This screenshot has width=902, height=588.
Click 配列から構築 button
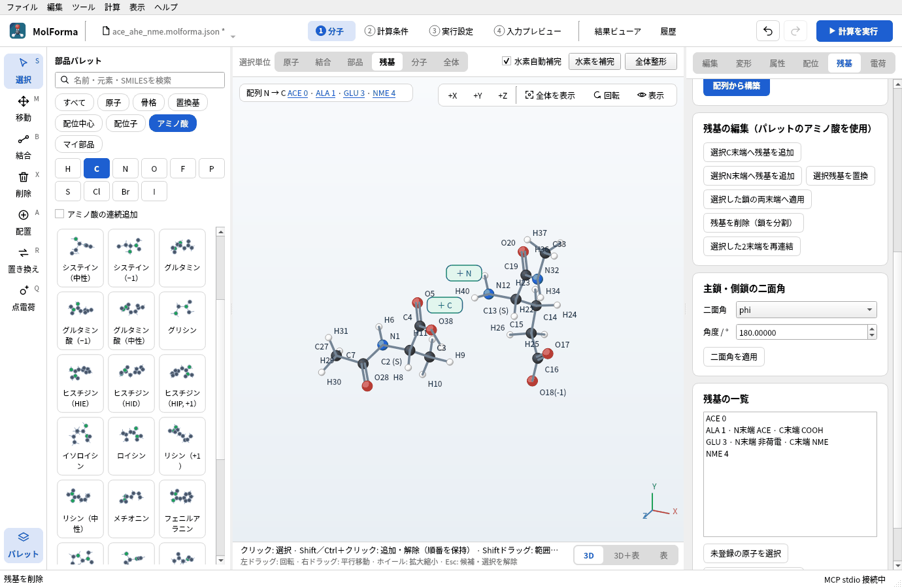coord(737,87)
